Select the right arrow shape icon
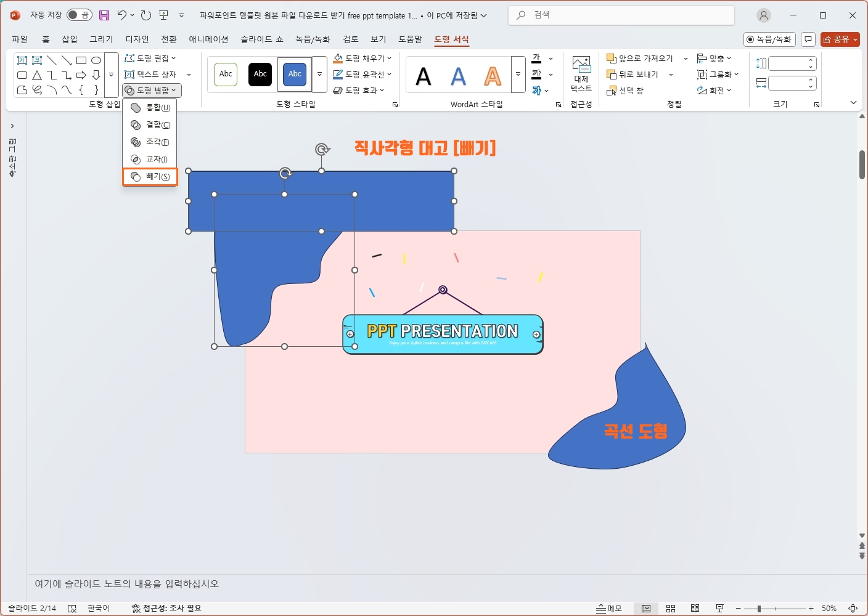The width and height of the screenshot is (868, 616). [x=81, y=75]
